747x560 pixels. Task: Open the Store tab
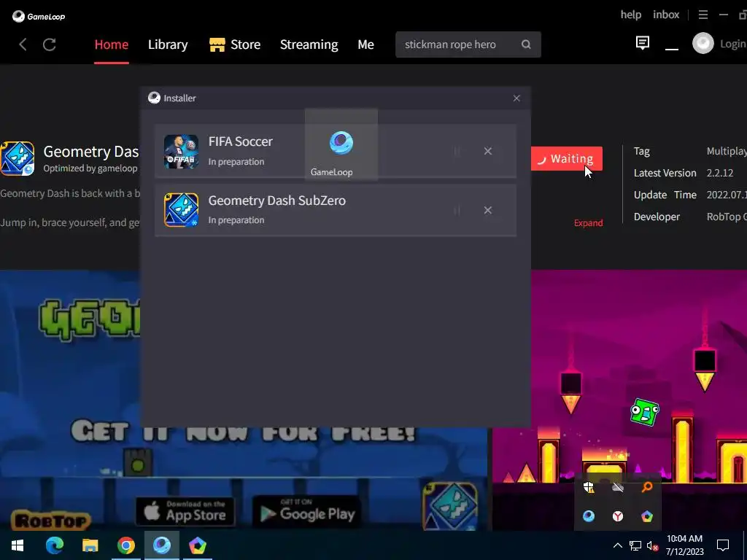(235, 44)
